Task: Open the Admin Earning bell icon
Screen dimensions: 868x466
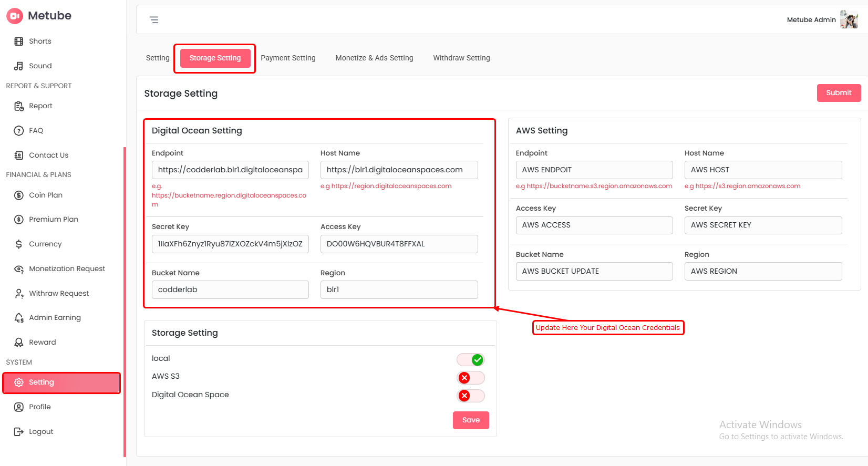Action: (19, 318)
